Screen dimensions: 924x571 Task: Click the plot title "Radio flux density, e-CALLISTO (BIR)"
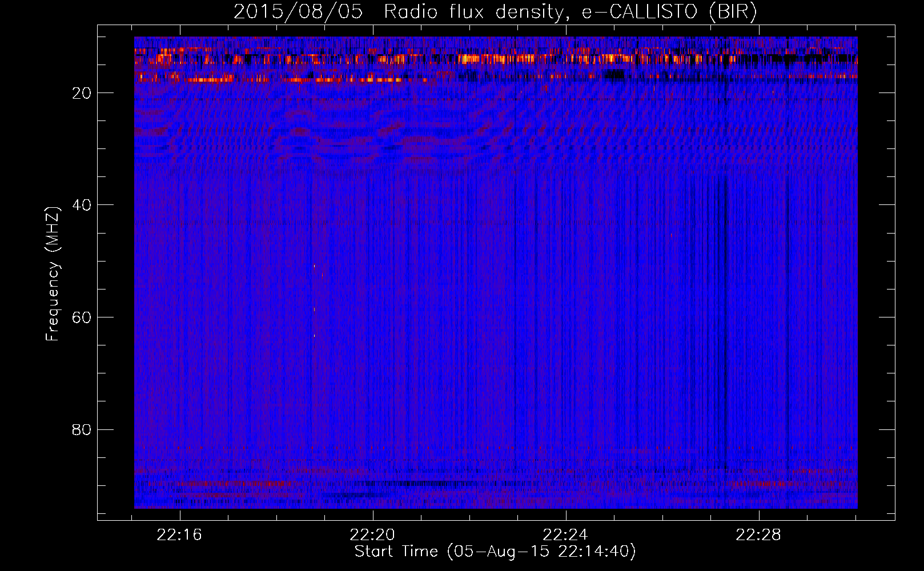tap(571, 12)
